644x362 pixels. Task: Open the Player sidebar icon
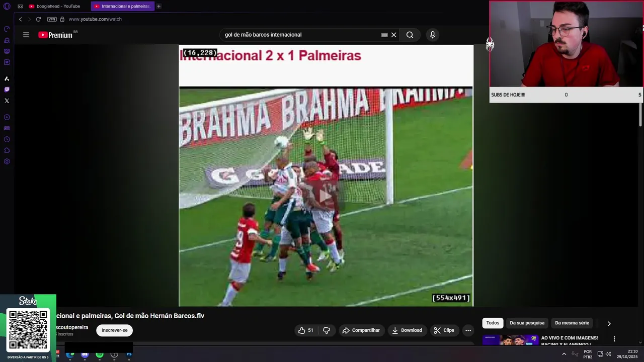point(7,117)
